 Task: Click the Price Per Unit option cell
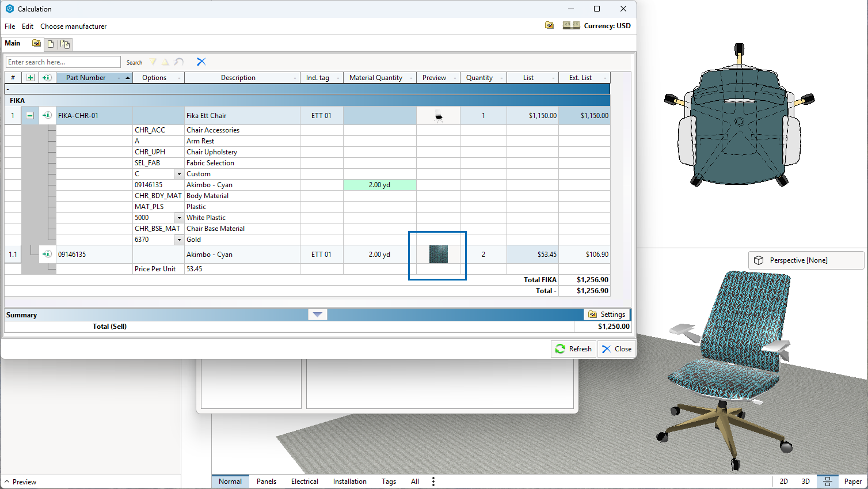tap(158, 269)
